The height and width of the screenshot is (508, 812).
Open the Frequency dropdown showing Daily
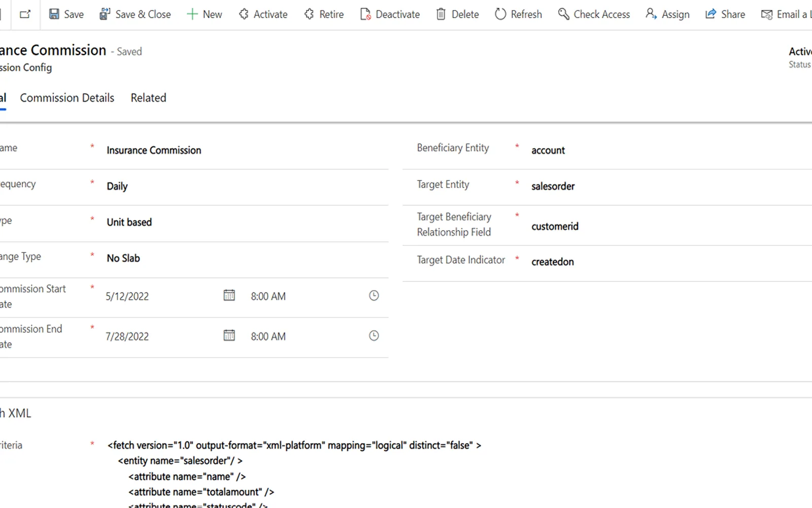246,186
